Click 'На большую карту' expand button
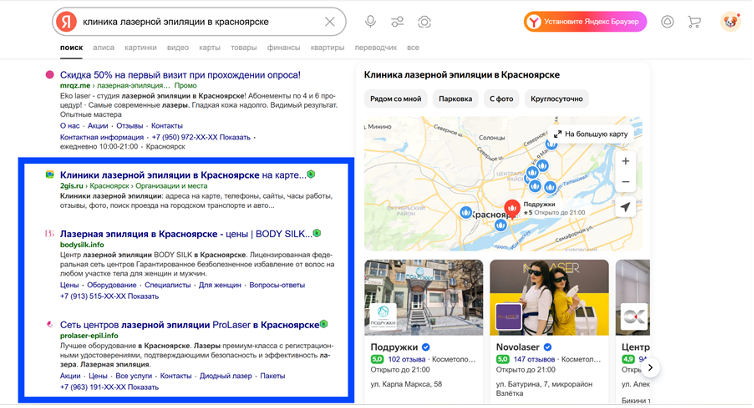The image size is (754, 408). (591, 134)
